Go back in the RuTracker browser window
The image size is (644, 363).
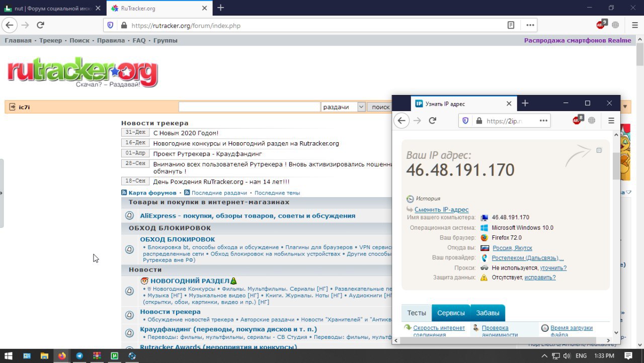tap(10, 25)
